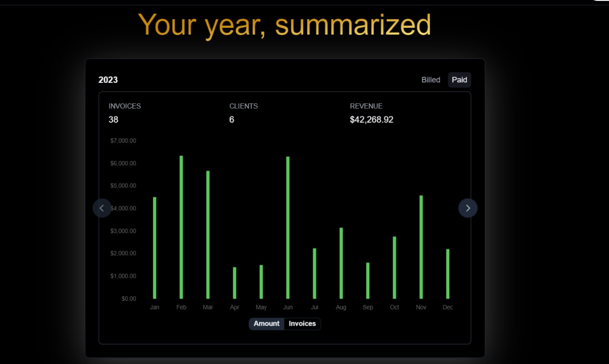Click the May month label
Screen dimensions: 609x364
(261, 307)
